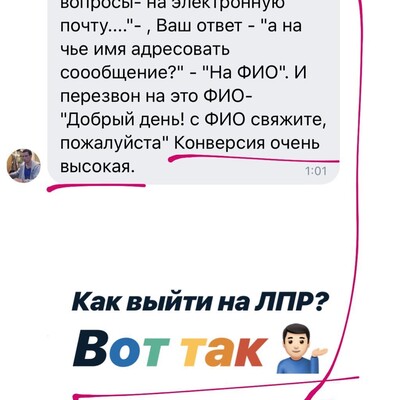Viewport: 400px width, 400px height.
Task: Select the word "Конверсия" in the message
Action: (220, 143)
